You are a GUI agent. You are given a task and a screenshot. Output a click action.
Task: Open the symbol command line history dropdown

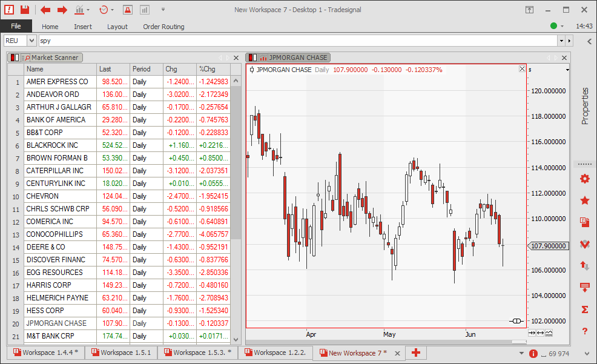point(561,41)
